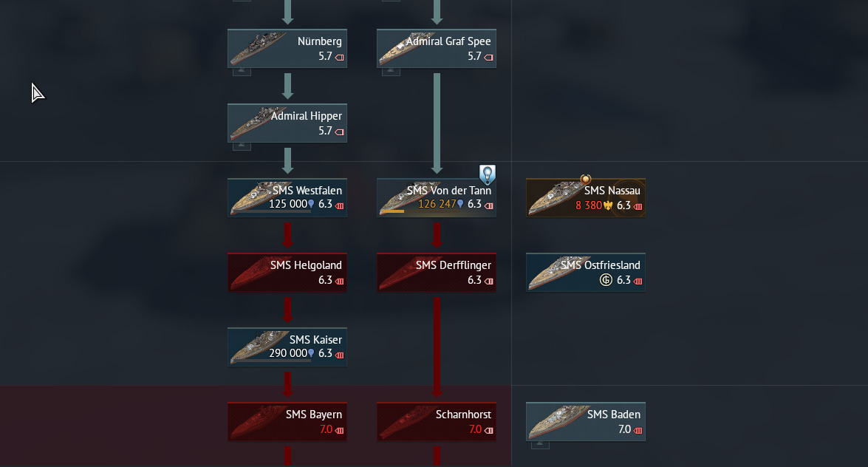This screenshot has width=868, height=467.
Task: Click the Admiral Hipper ship thumbnail
Action: [259, 123]
